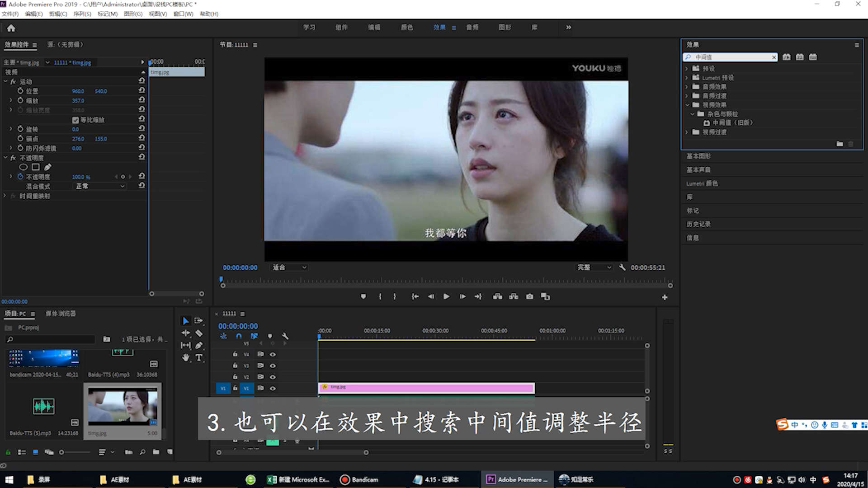Switch to the 音频 workspace tab

click(x=472, y=27)
